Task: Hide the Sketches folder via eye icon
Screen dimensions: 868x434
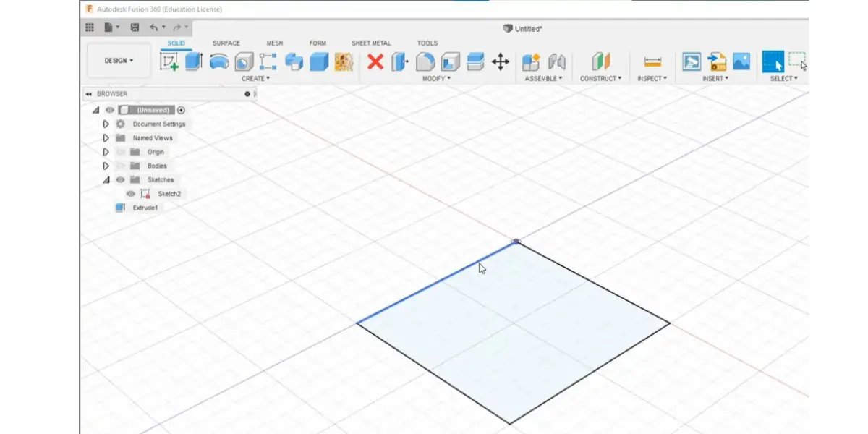Action: pyautogui.click(x=120, y=179)
